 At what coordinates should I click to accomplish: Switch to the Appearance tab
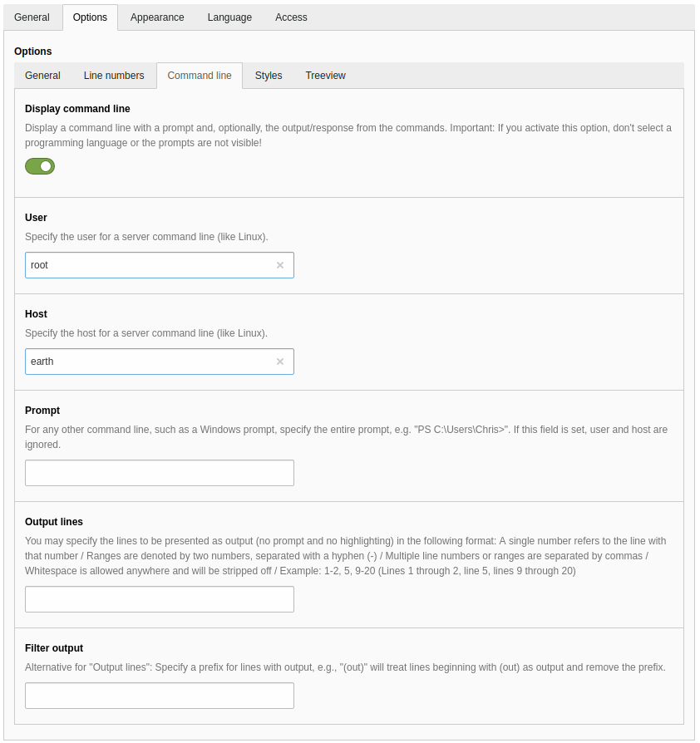157,17
